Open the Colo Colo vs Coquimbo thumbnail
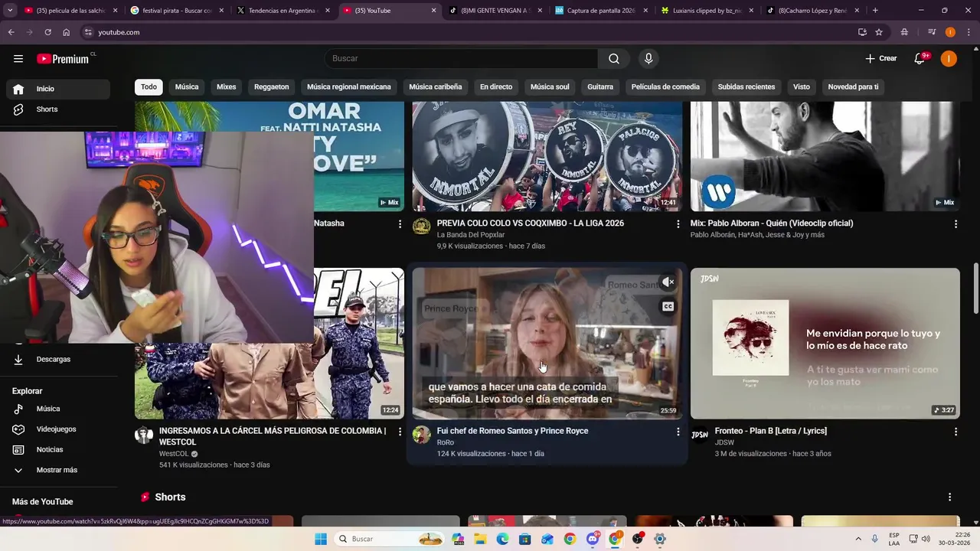The image size is (980, 551). (547, 156)
